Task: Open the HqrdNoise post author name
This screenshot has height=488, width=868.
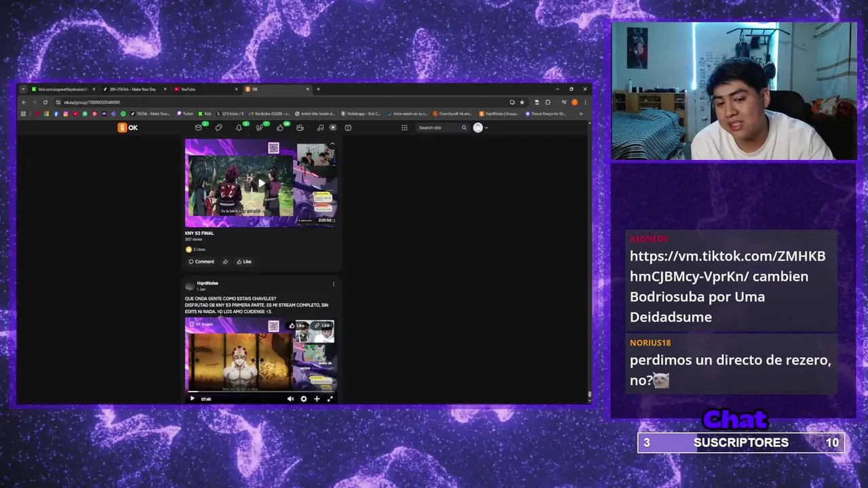Action: [208, 283]
